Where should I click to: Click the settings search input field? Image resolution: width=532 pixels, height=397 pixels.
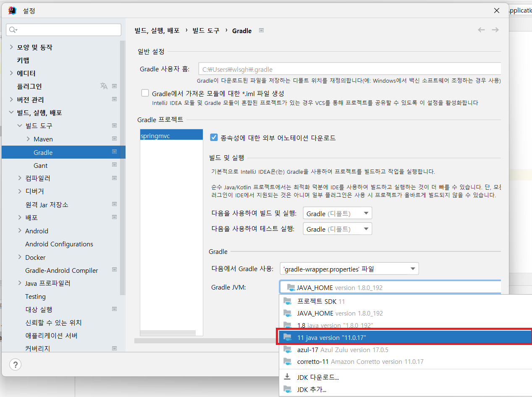[x=63, y=30]
